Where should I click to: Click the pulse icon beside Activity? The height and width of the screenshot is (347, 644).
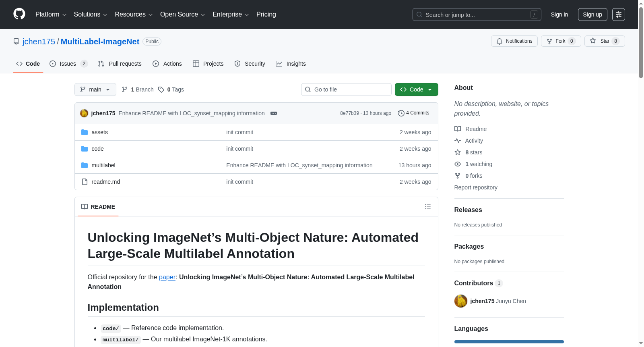458,141
